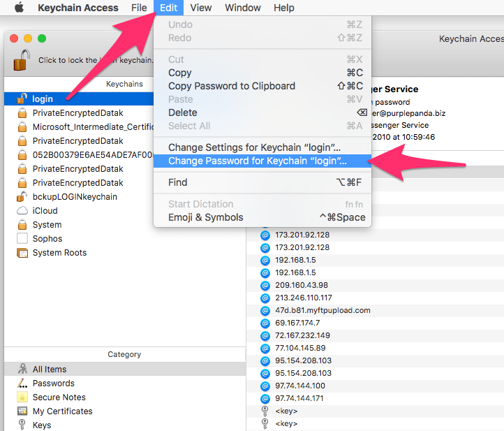The height and width of the screenshot is (431, 504).
Task: Click the @ icon beside 97.74.144.171
Action: 265,398
